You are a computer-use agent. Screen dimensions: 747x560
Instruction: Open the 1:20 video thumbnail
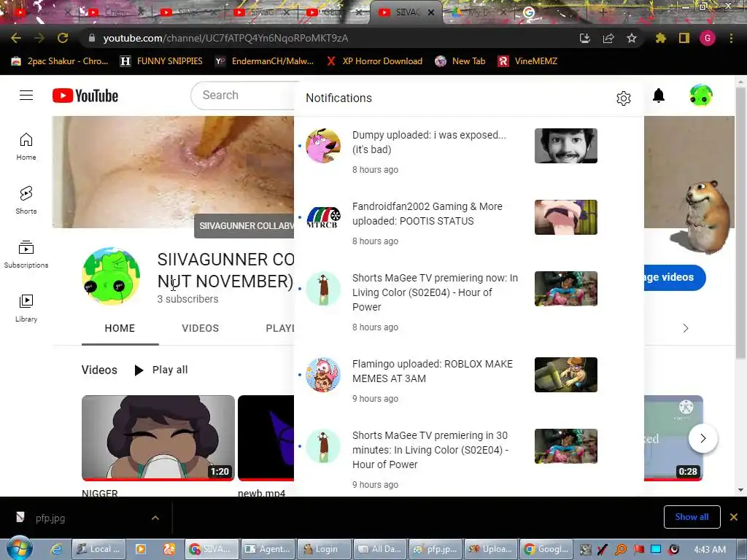click(x=158, y=438)
